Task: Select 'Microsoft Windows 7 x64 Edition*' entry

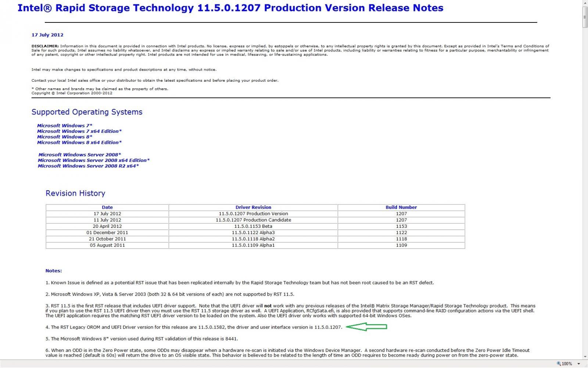Action: click(x=79, y=131)
